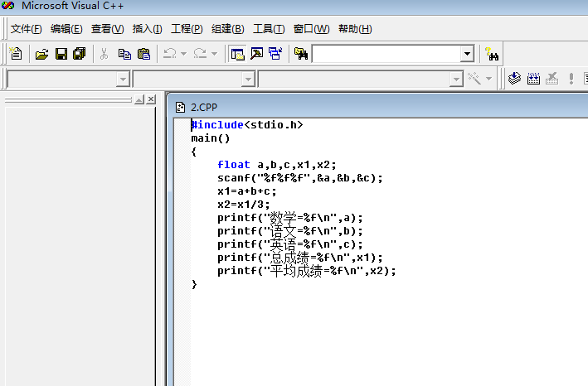Image resolution: width=588 pixels, height=386 pixels.
Task: Open the Redo history dropdown arrow
Action: (x=214, y=54)
